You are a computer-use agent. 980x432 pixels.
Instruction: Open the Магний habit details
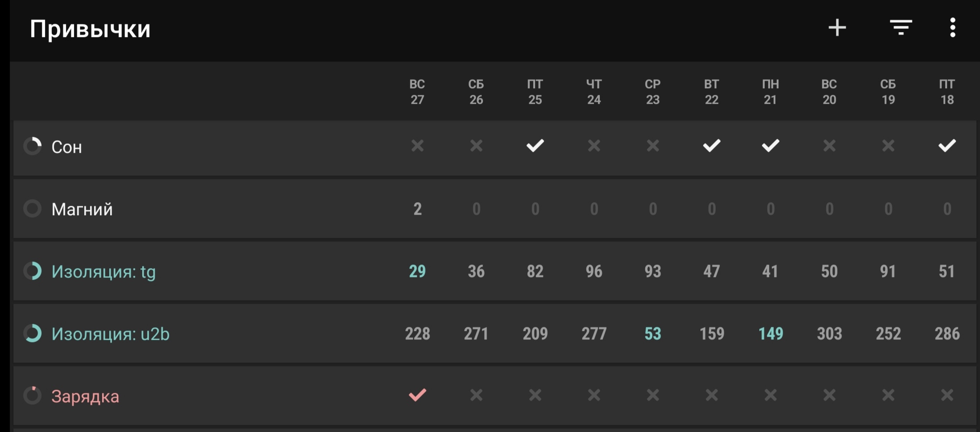82,209
